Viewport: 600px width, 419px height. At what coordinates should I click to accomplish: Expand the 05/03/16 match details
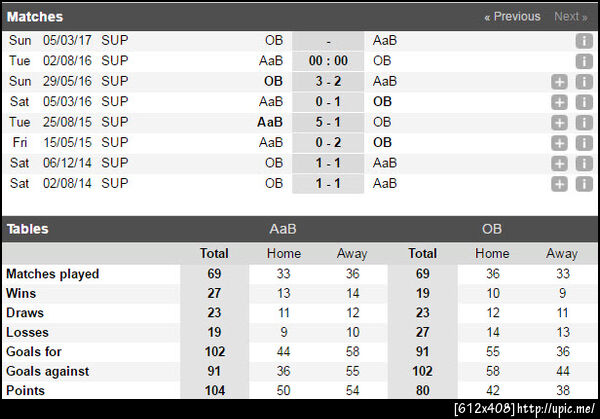(x=560, y=102)
